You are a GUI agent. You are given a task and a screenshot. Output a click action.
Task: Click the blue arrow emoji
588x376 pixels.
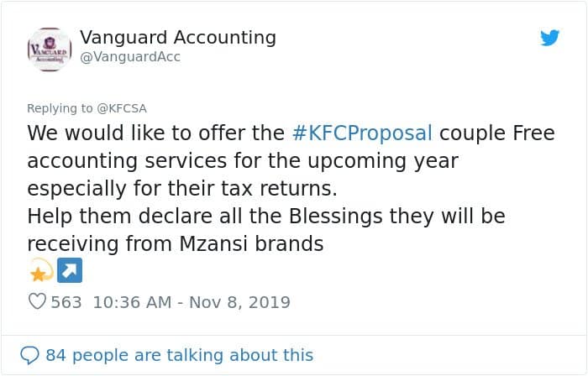click(70, 270)
